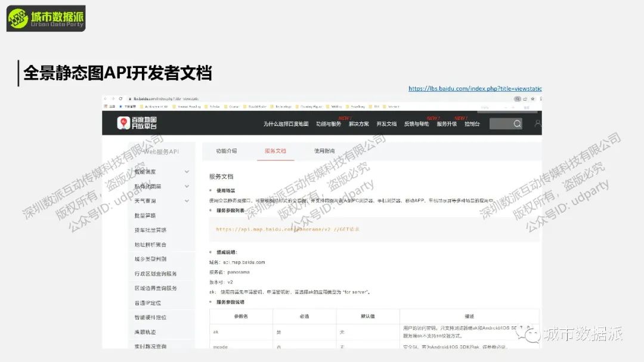
Task: Expand 私有化图层 chevron in sidebar
Action: click(x=187, y=186)
